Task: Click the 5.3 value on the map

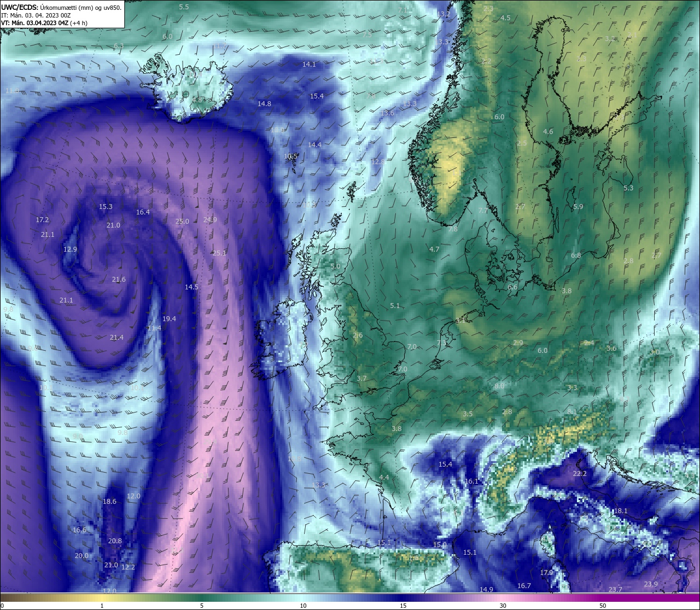Action: point(628,188)
